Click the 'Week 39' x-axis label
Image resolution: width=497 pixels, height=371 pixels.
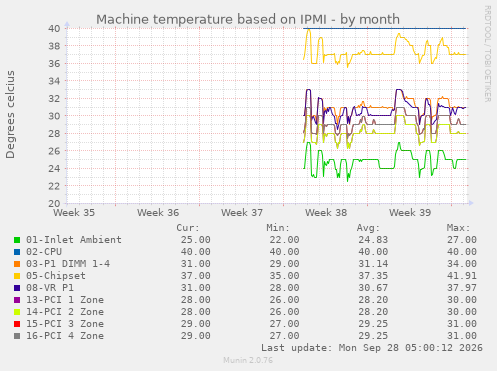410,213
